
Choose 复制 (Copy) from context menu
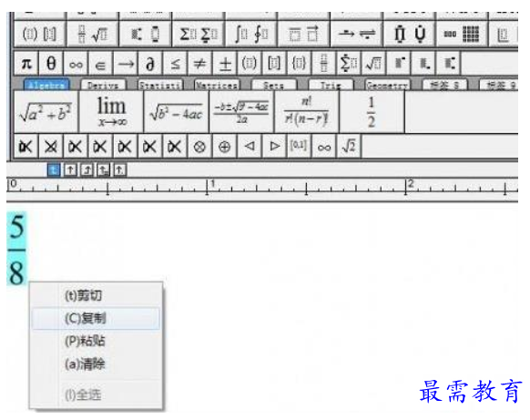[x=96, y=318]
